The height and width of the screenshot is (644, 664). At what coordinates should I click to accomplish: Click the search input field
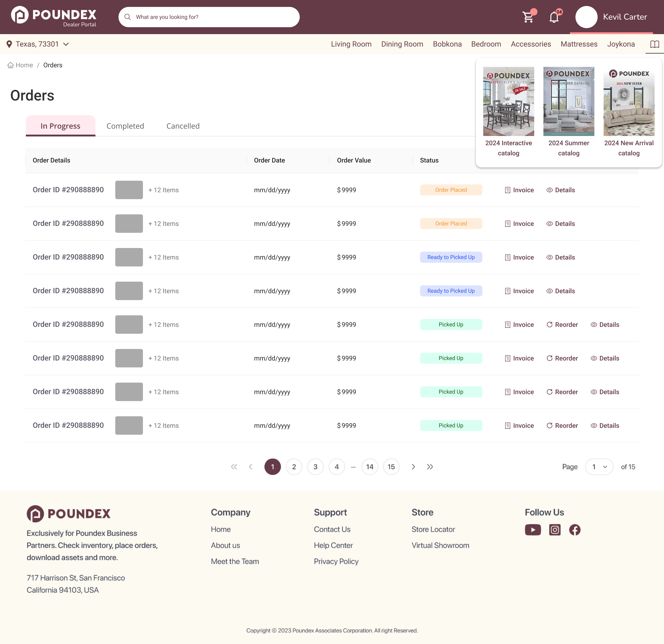pos(209,17)
